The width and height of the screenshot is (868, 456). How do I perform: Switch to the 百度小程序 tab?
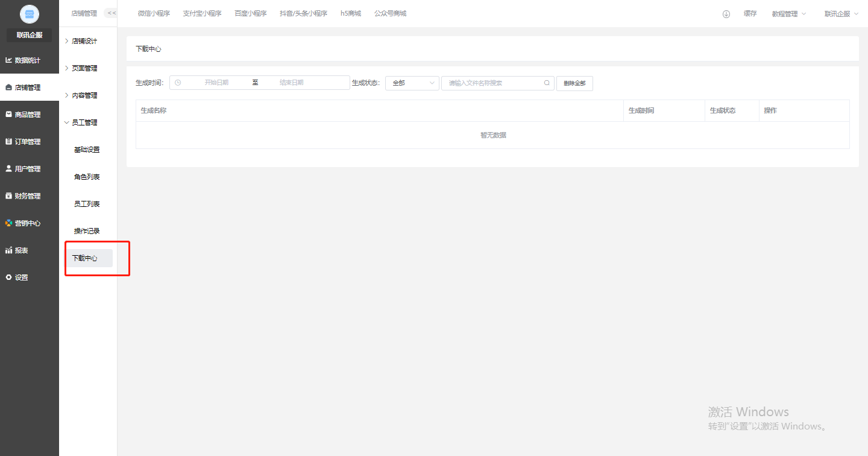pyautogui.click(x=251, y=13)
